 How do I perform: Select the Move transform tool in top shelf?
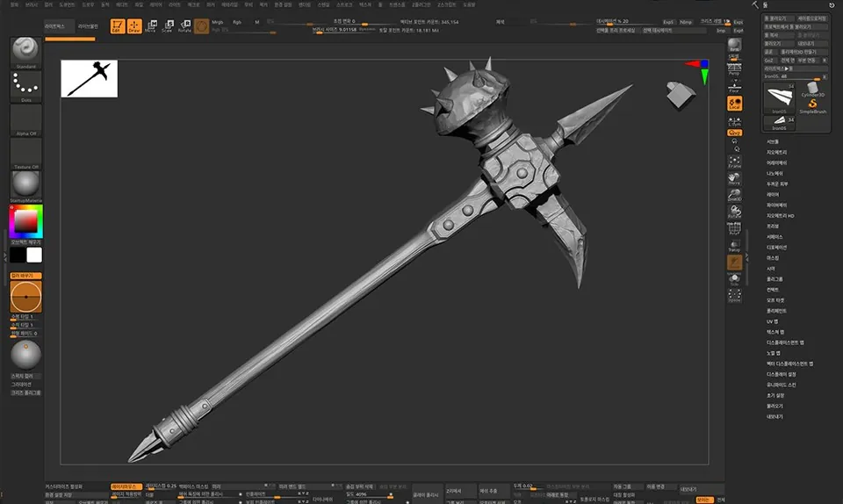[x=150, y=25]
